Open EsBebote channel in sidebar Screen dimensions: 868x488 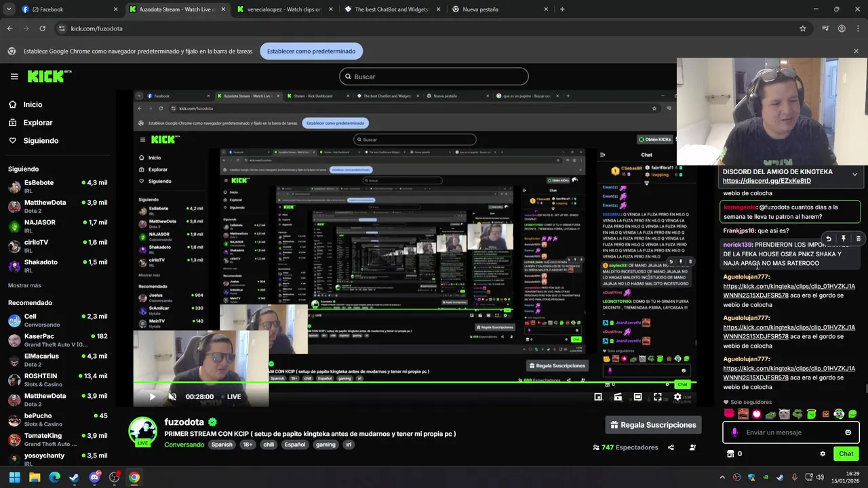[x=58, y=186]
